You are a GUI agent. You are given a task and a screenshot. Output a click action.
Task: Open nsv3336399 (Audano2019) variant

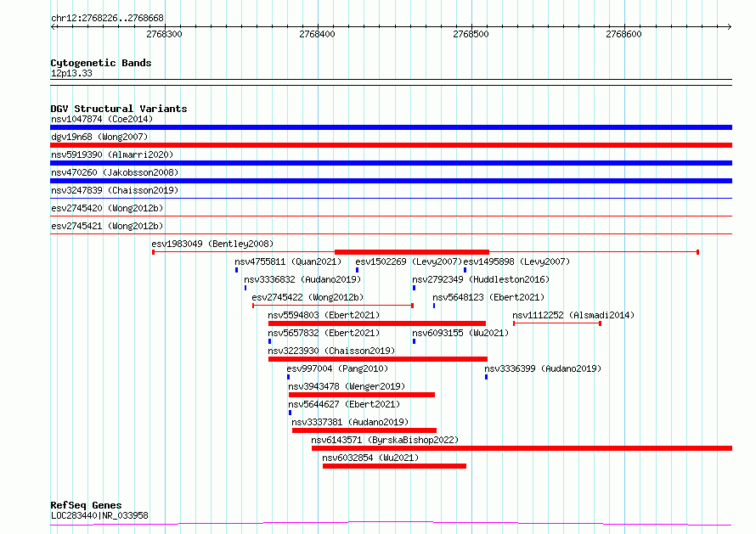click(543, 368)
